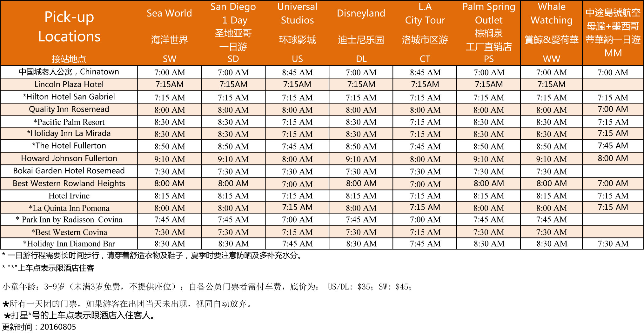Click the *Holiday Inn La Mirada row label

69,133
